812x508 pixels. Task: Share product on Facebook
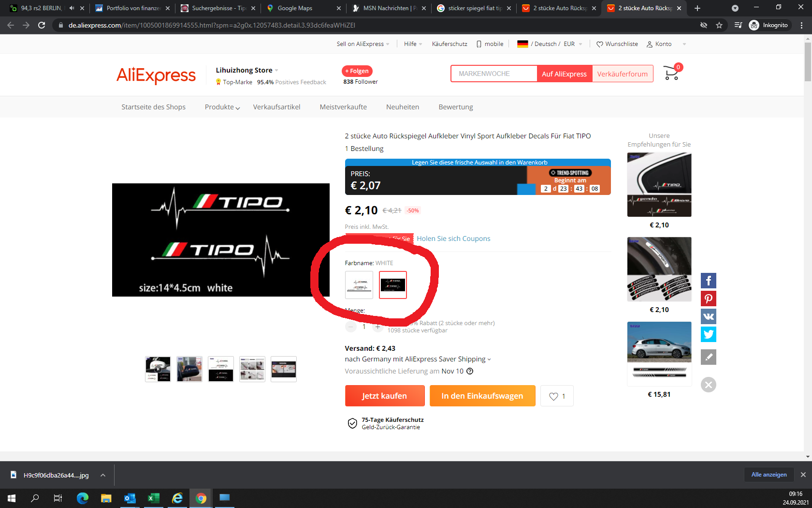pos(708,281)
